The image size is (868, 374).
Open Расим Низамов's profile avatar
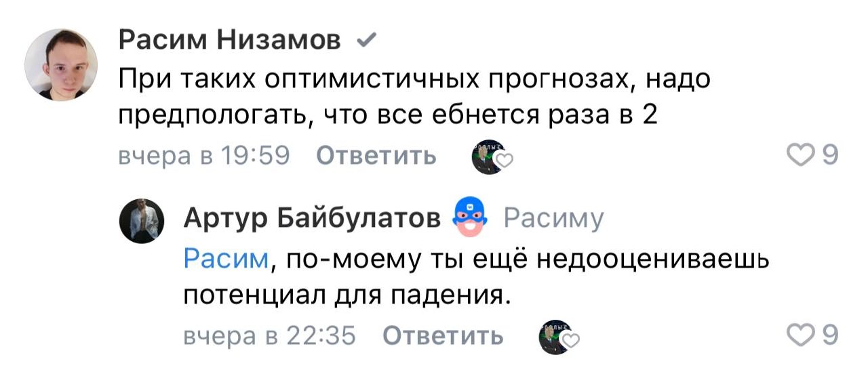[x=60, y=65]
